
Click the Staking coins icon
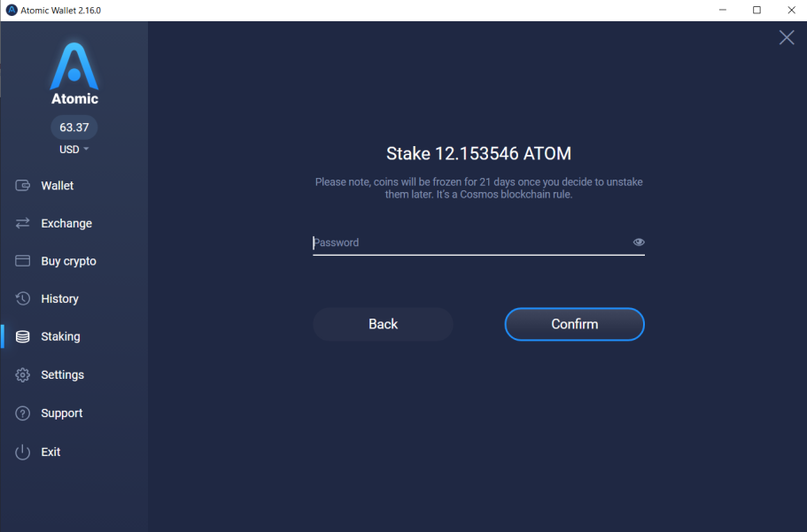click(x=23, y=336)
